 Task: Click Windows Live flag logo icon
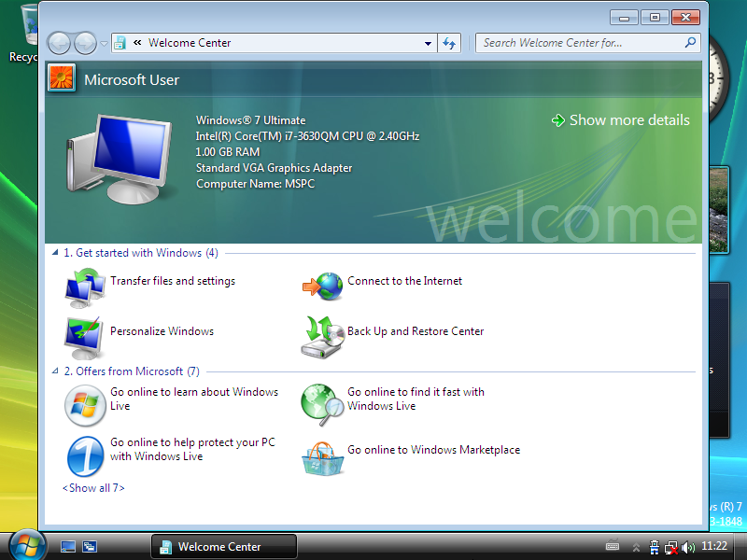pos(85,406)
